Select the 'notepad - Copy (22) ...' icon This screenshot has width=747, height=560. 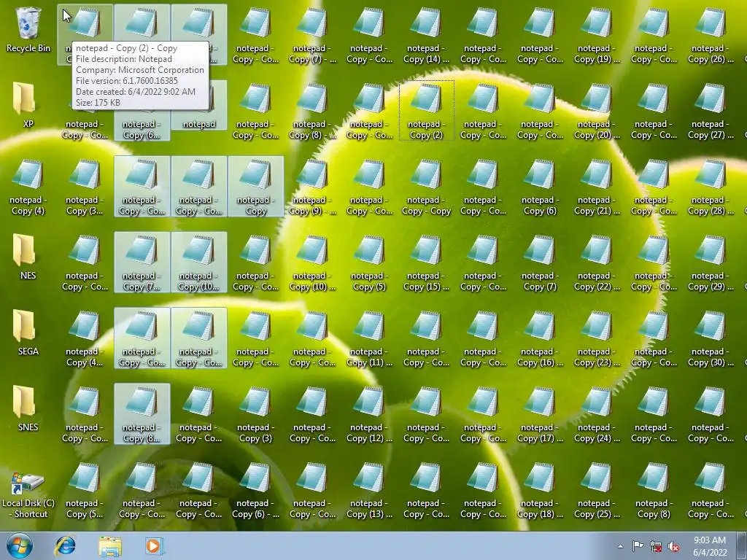coord(597,262)
